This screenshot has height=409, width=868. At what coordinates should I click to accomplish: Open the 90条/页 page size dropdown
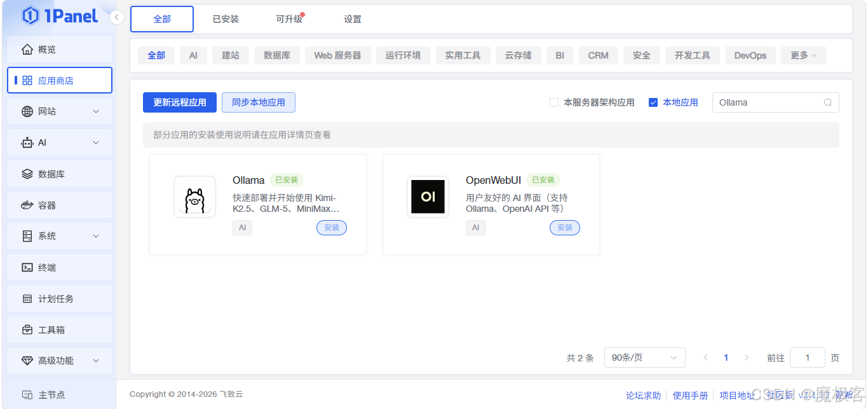click(x=644, y=357)
